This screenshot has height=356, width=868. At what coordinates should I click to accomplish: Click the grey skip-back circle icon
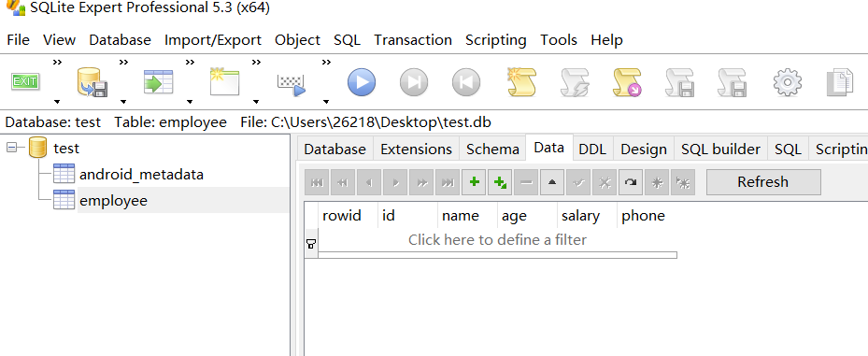pyautogui.click(x=466, y=82)
